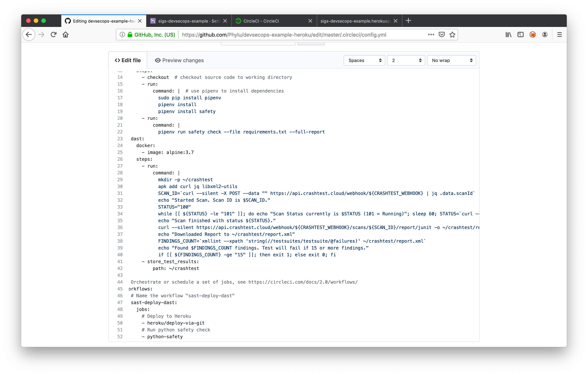588x375 pixels.
Task: Switch to the Preview changes tab
Action: [x=179, y=60]
